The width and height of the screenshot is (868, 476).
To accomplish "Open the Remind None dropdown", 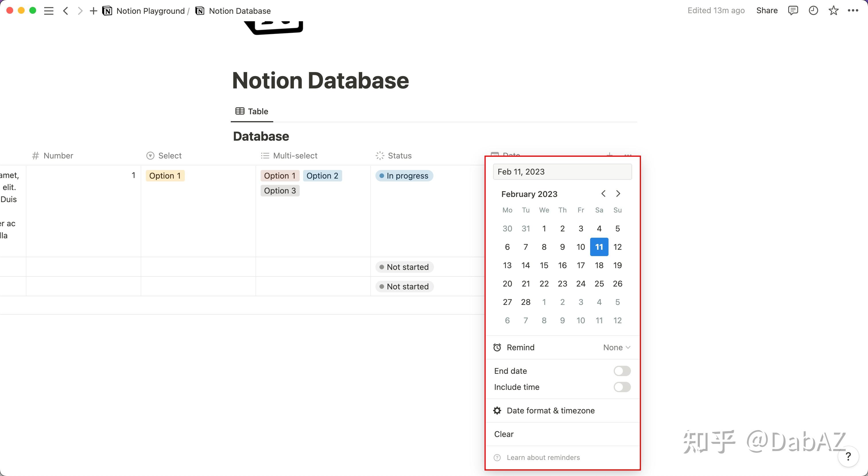I will [x=616, y=347].
